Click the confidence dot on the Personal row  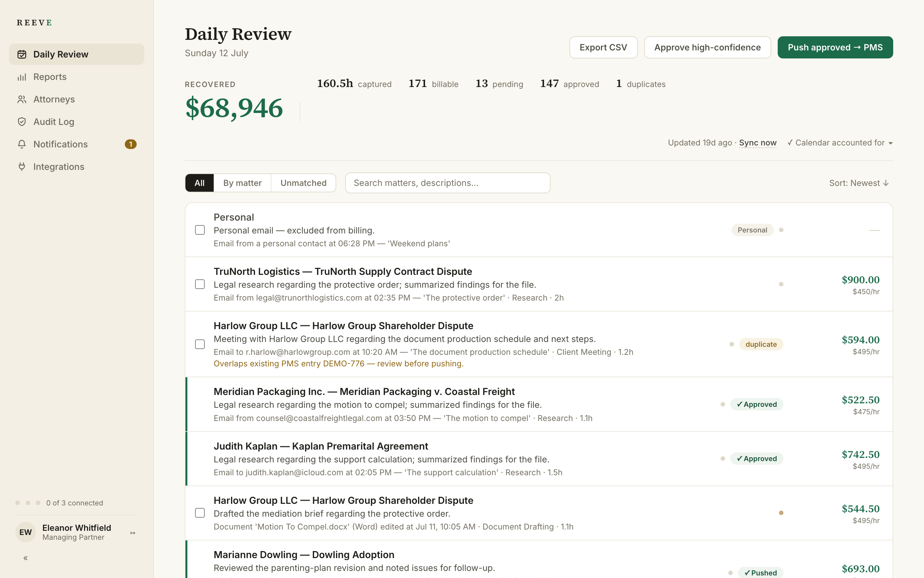781,230
